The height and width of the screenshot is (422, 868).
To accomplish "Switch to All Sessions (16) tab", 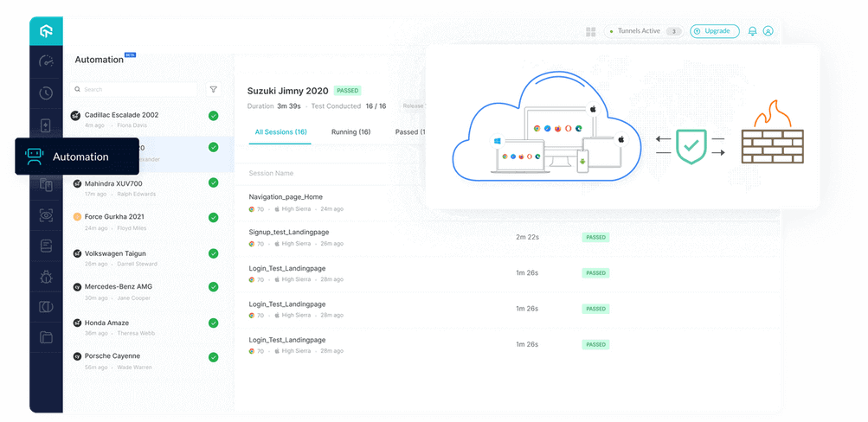I will (x=280, y=131).
